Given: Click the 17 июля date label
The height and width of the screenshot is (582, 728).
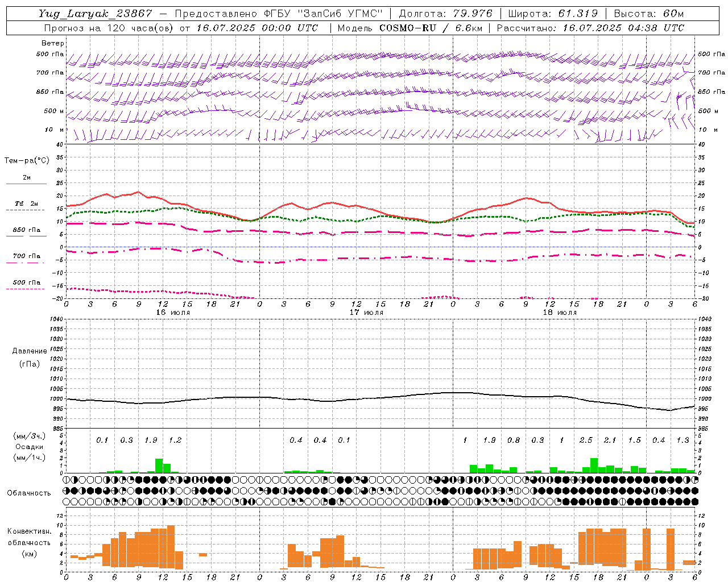Looking at the screenshot, I should pos(366,312).
